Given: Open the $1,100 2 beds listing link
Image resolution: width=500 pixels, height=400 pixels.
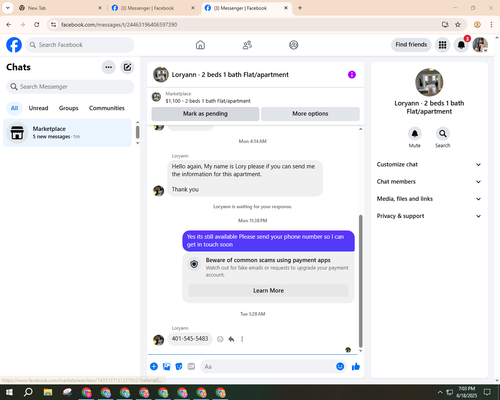Looking at the screenshot, I should point(208,101).
